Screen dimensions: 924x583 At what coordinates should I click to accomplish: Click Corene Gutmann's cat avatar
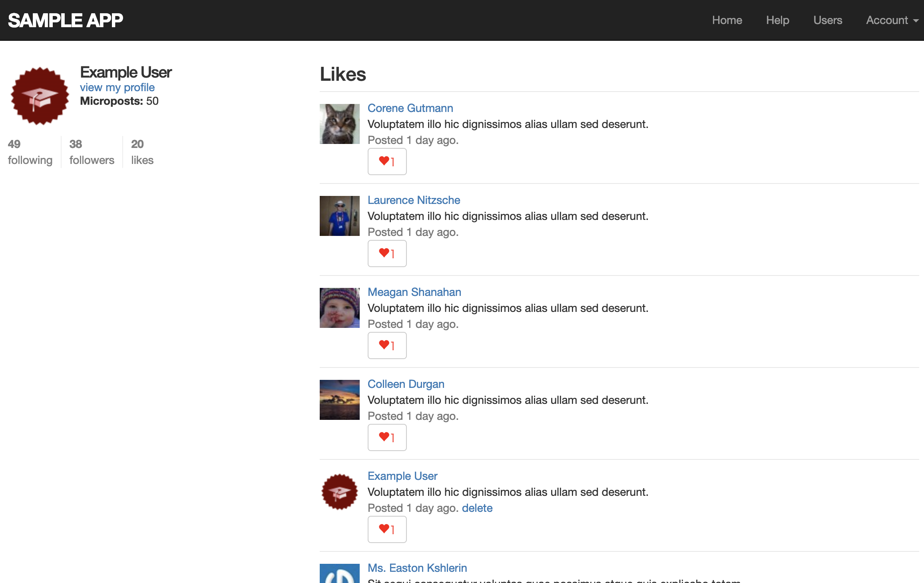pos(339,124)
